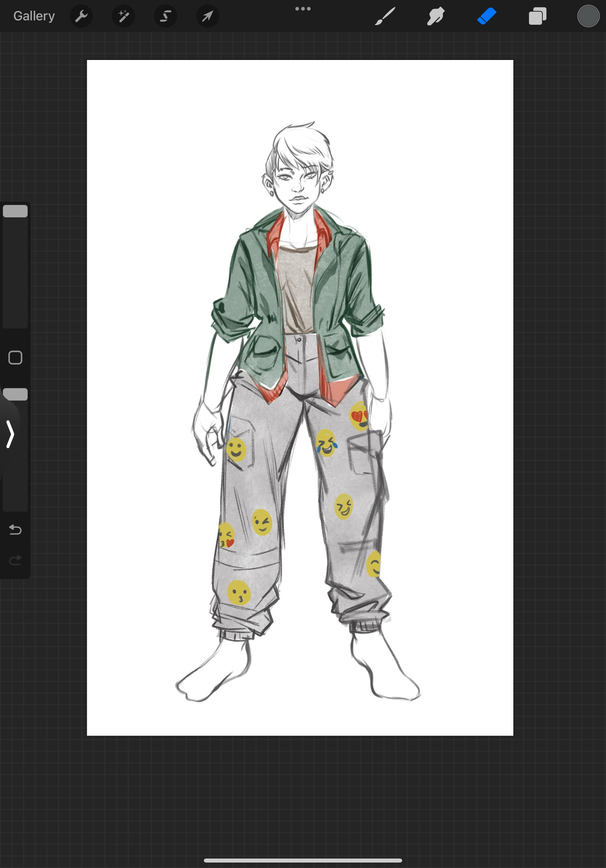
Task: Select the Eraser tool
Action: [486, 16]
